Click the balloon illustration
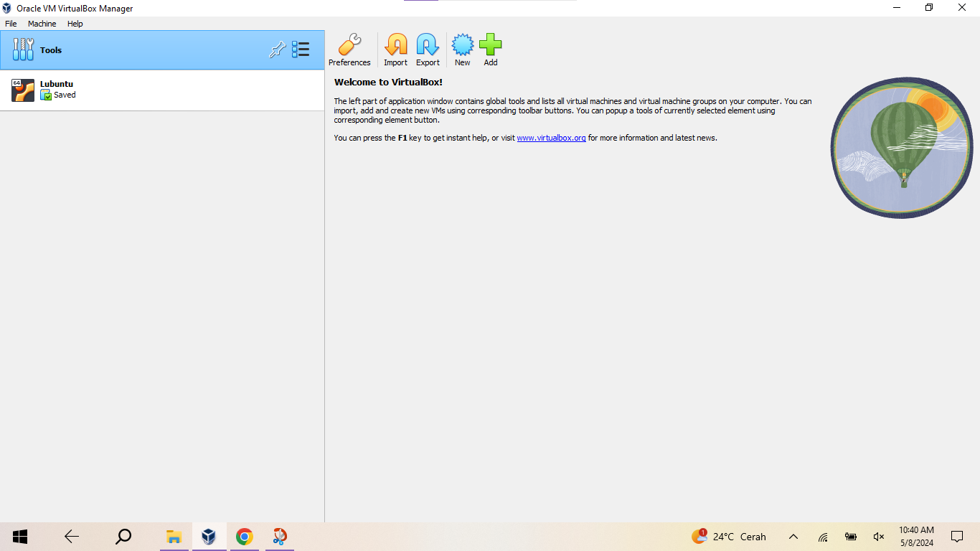This screenshot has height=551, width=980. [x=902, y=148]
